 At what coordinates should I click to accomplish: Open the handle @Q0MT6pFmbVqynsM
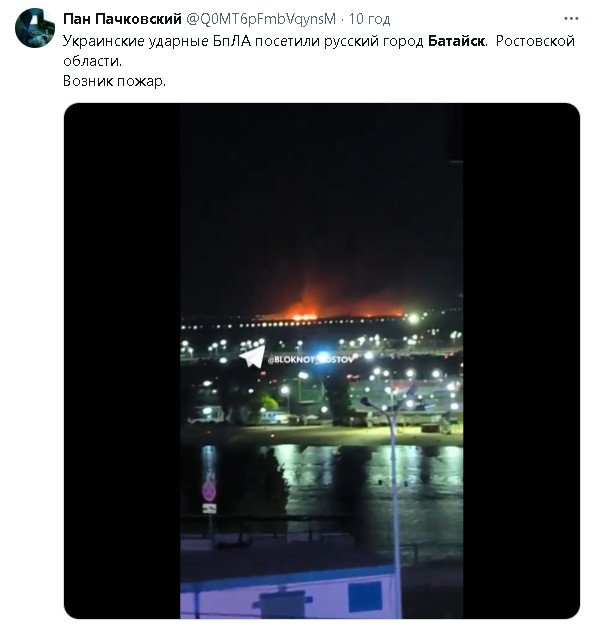(261, 19)
